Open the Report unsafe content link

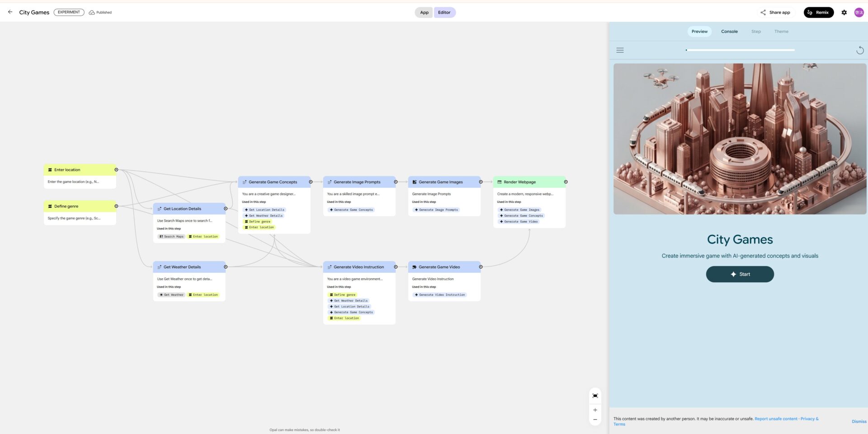(x=776, y=419)
